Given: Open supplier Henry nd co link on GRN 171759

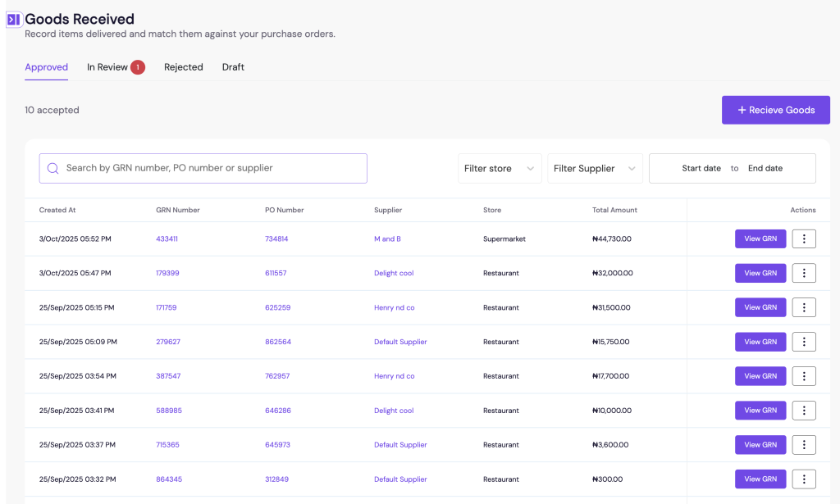Looking at the screenshot, I should [394, 307].
